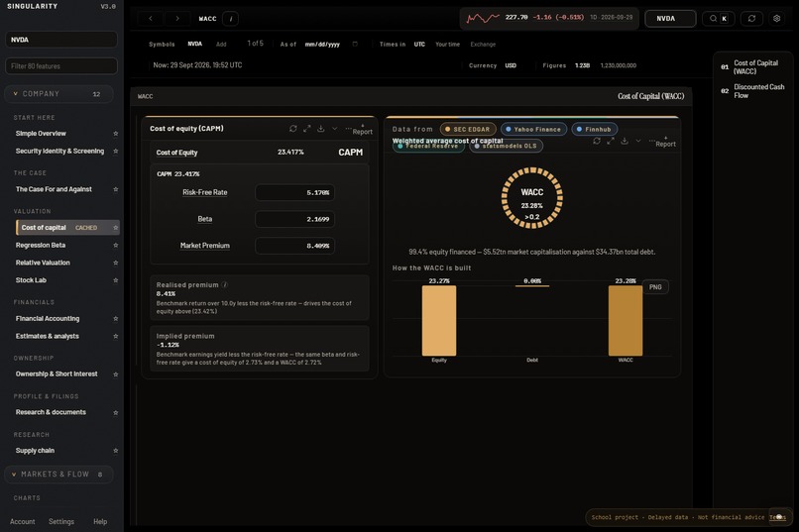The width and height of the screenshot is (799, 532).
Task: Toggle the statsmodels OLS data source chip
Action: [x=506, y=146]
